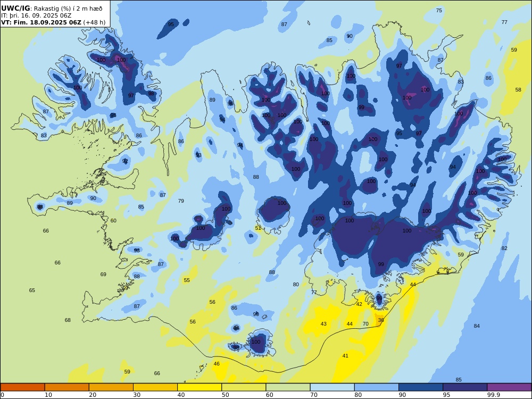The height and width of the screenshot is (399, 532).
Task: Pick the pale blue 70–80 legend swatch
Action: [332, 387]
